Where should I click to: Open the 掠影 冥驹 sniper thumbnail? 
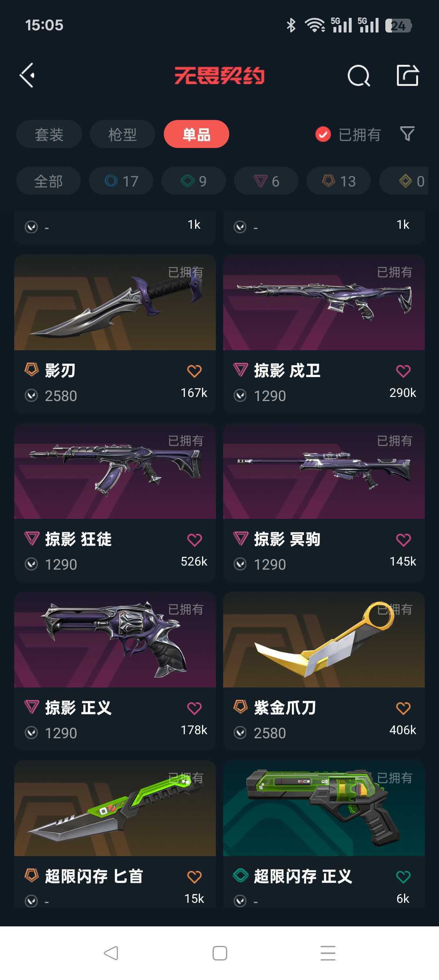click(324, 471)
